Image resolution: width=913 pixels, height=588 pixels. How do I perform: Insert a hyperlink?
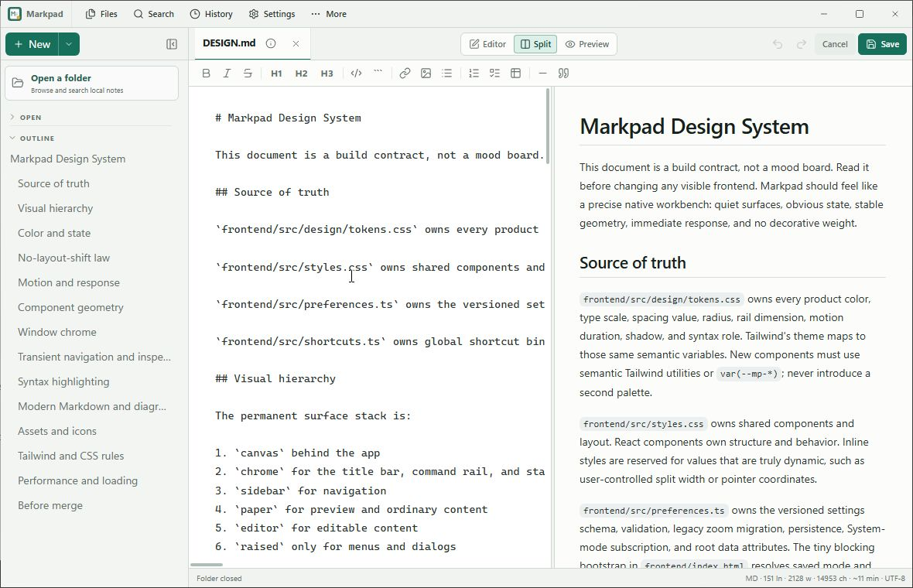[405, 73]
